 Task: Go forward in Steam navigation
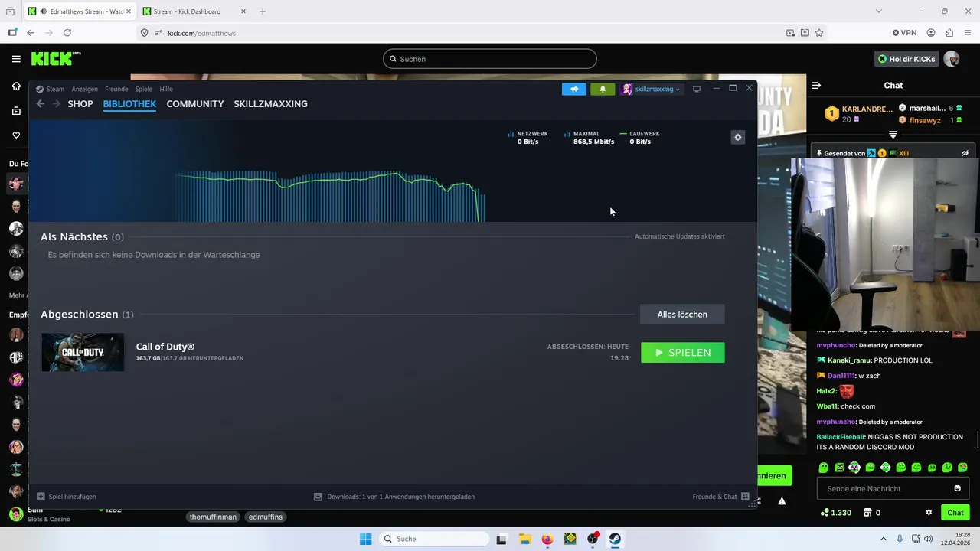56,104
